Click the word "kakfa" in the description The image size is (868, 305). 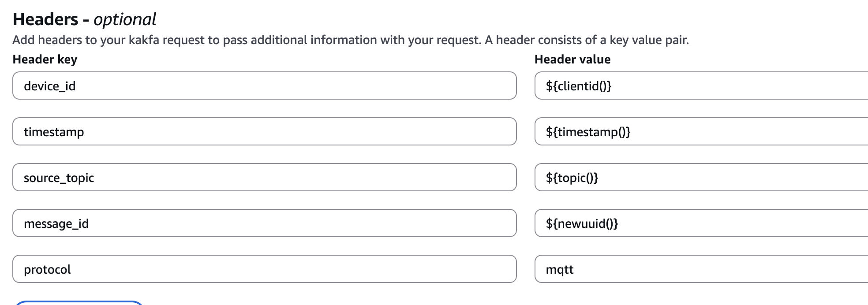point(144,40)
